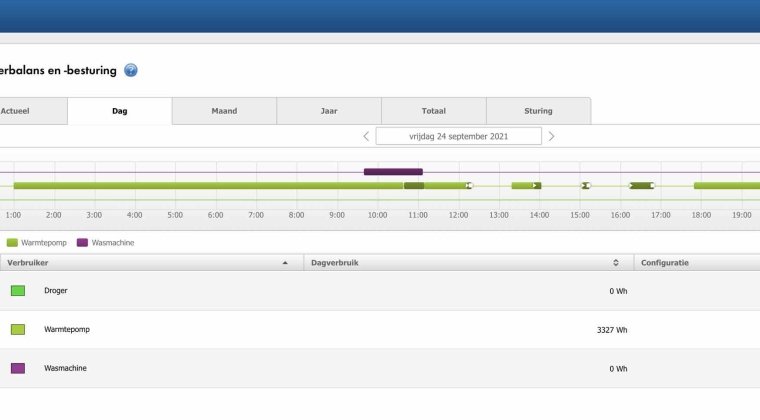This screenshot has width=760, height=420.
Task: Open the help icon beside the page title
Action: [131, 70]
